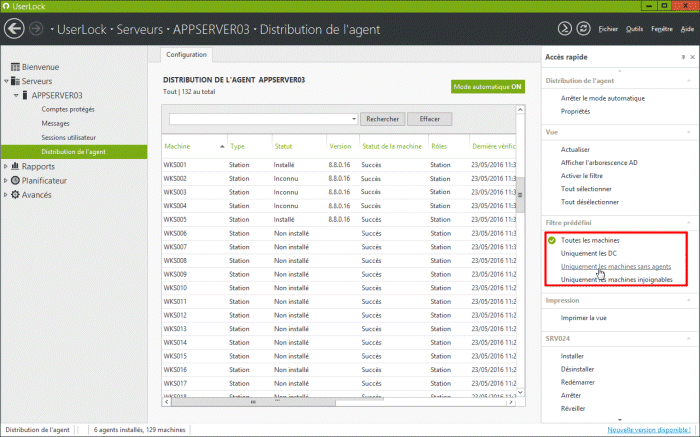This screenshot has height=437, width=700.
Task: Click Activer le filtre
Action: [x=582, y=176]
